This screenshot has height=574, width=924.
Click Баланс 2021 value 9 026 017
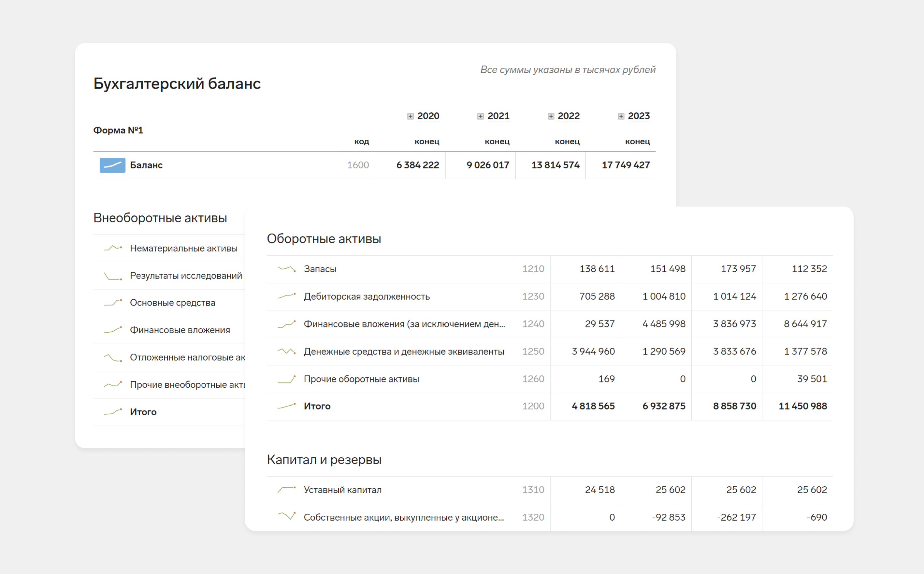click(x=488, y=165)
